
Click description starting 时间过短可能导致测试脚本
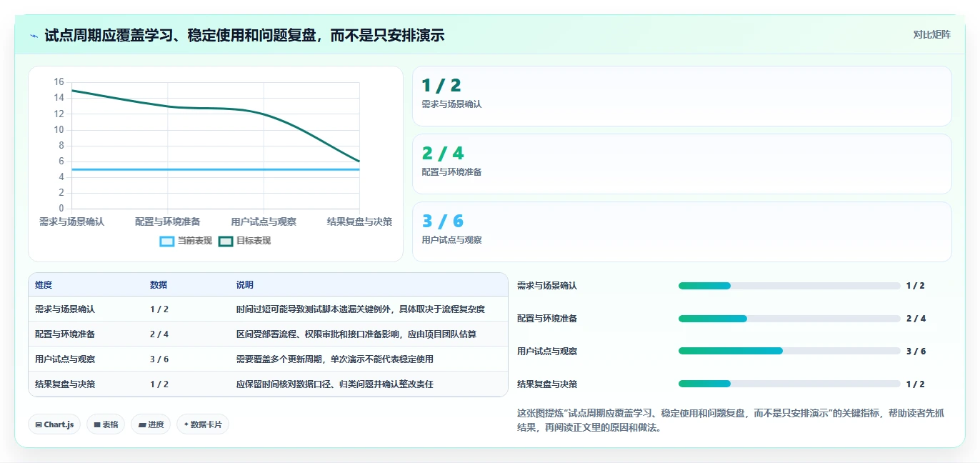(361, 309)
